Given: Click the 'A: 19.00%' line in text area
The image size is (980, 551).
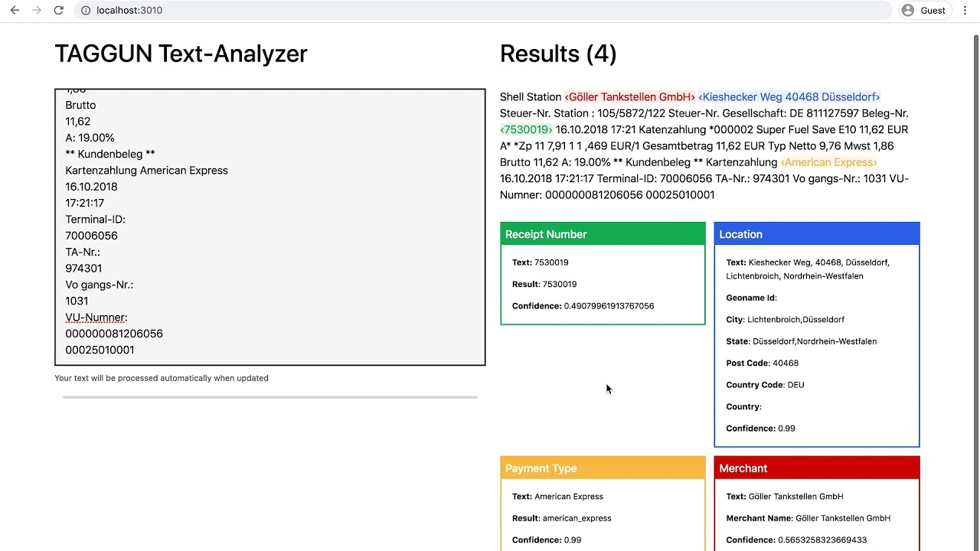Looking at the screenshot, I should tap(90, 138).
